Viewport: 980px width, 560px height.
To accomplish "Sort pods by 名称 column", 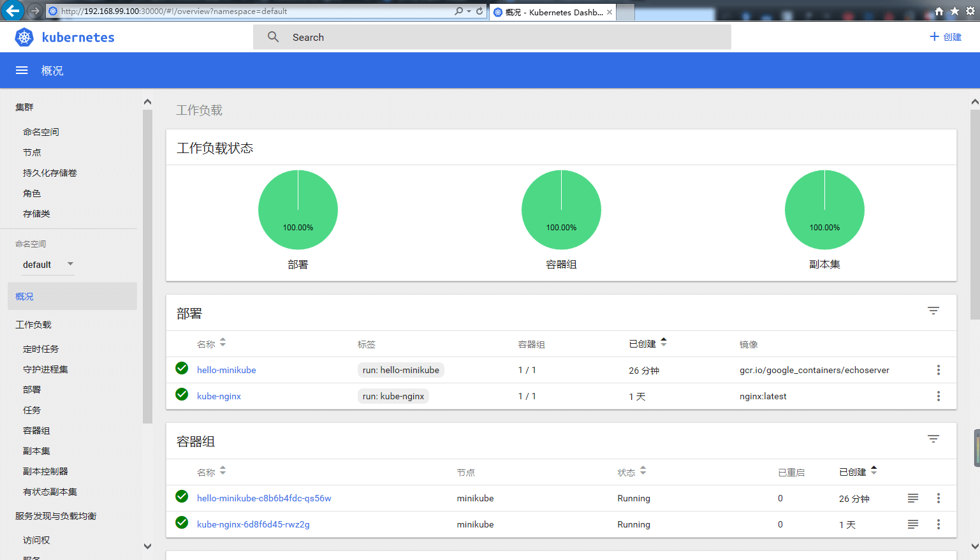I will click(x=212, y=472).
